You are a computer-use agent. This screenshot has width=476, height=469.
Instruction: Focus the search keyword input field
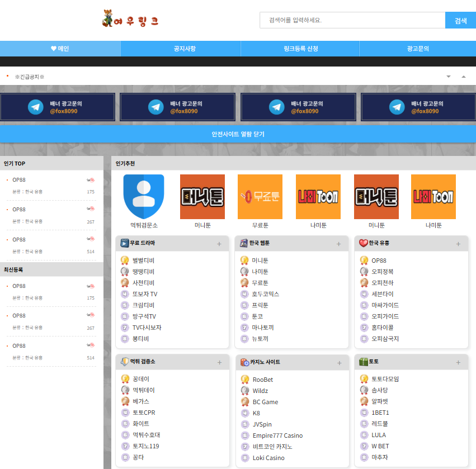coord(352,20)
